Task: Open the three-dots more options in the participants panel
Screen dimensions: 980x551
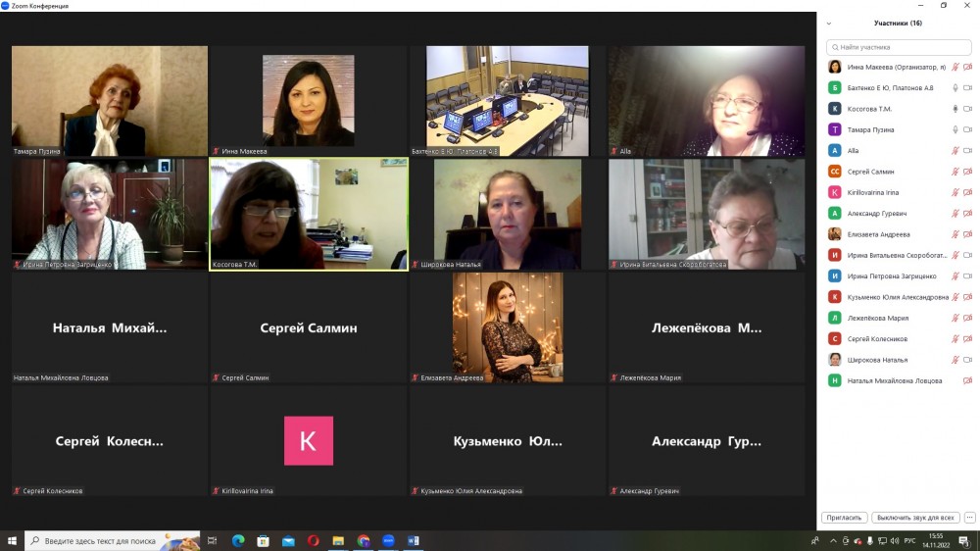Action: point(969,518)
